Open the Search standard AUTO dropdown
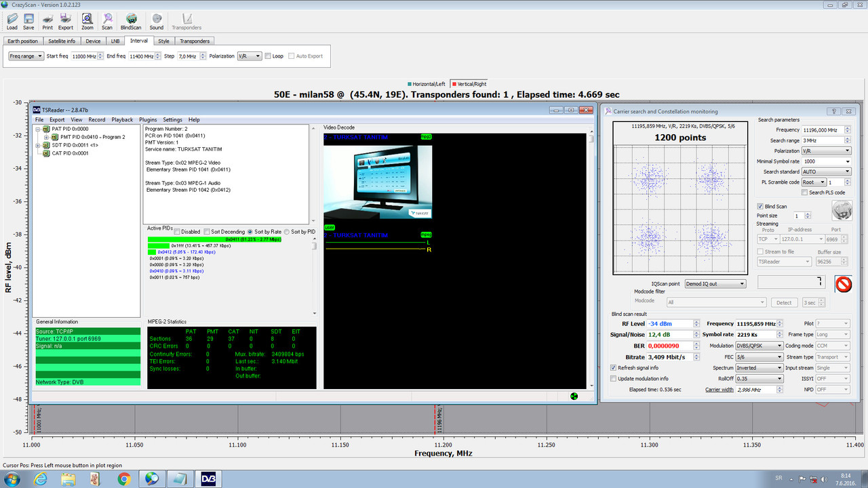This screenshot has height=488, width=868. (x=826, y=172)
